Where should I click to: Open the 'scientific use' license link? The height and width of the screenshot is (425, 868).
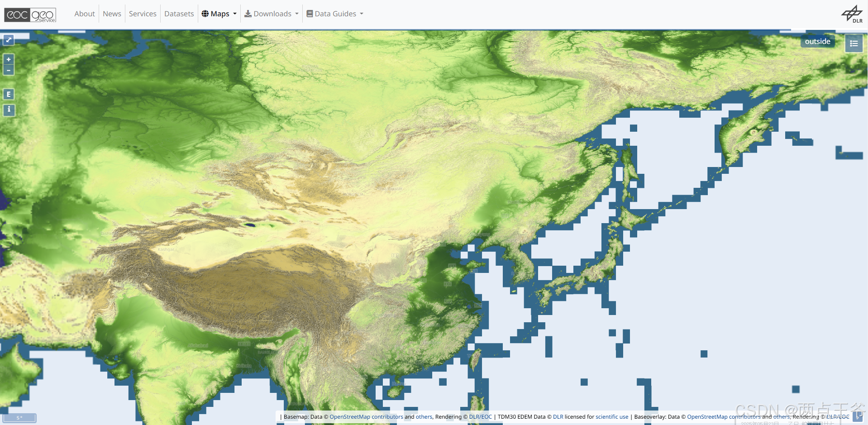612,417
